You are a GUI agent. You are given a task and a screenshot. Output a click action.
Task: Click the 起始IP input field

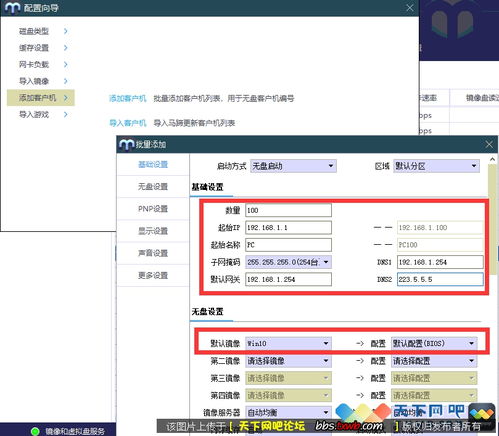coord(288,228)
